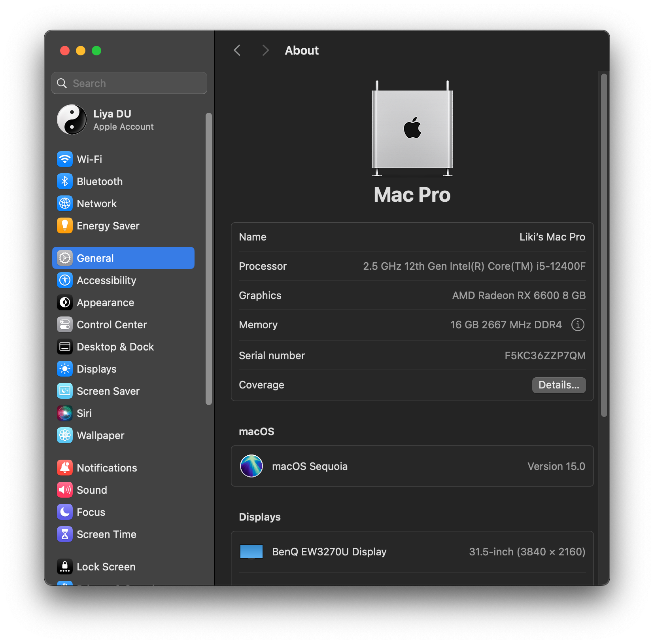Screen dimensions: 654x644
Task: Click the main pane vertical scrollbar
Action: 604,245
